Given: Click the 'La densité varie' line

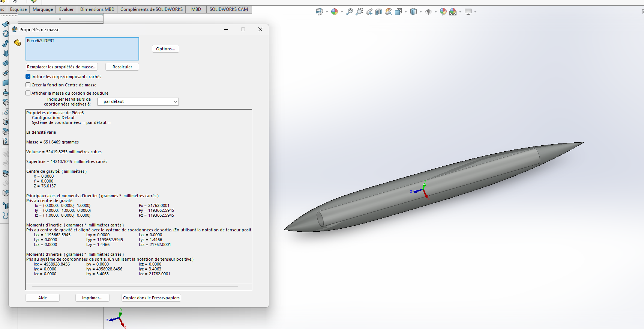Looking at the screenshot, I should (41, 132).
